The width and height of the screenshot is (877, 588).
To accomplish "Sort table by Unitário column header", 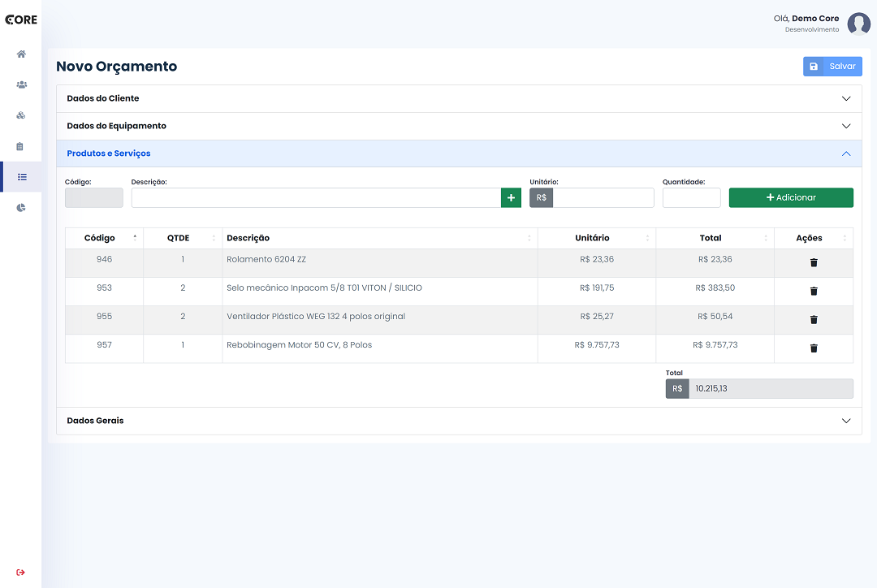I will tap(597, 238).
